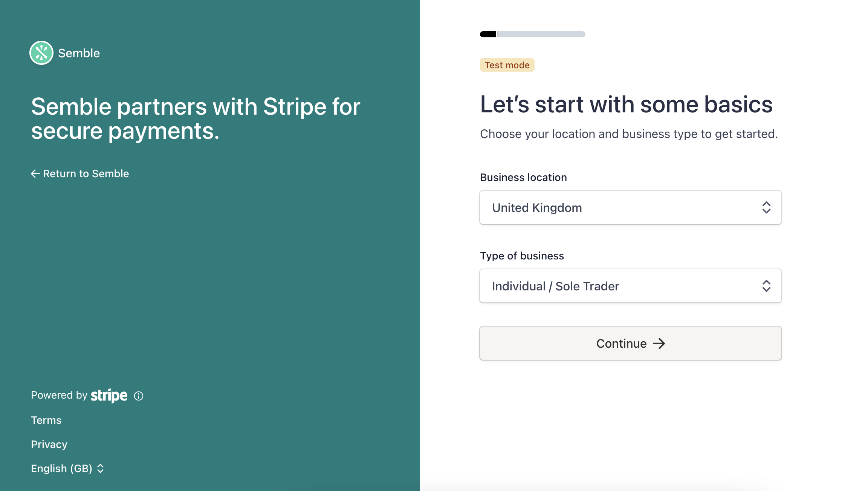
Task: Click the Semble logo icon
Action: tap(41, 53)
